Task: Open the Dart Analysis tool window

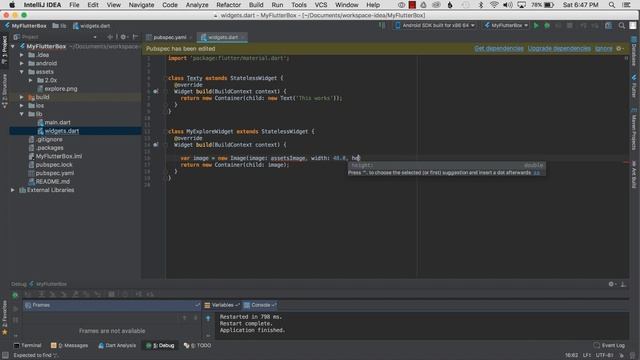Action: 117,345
